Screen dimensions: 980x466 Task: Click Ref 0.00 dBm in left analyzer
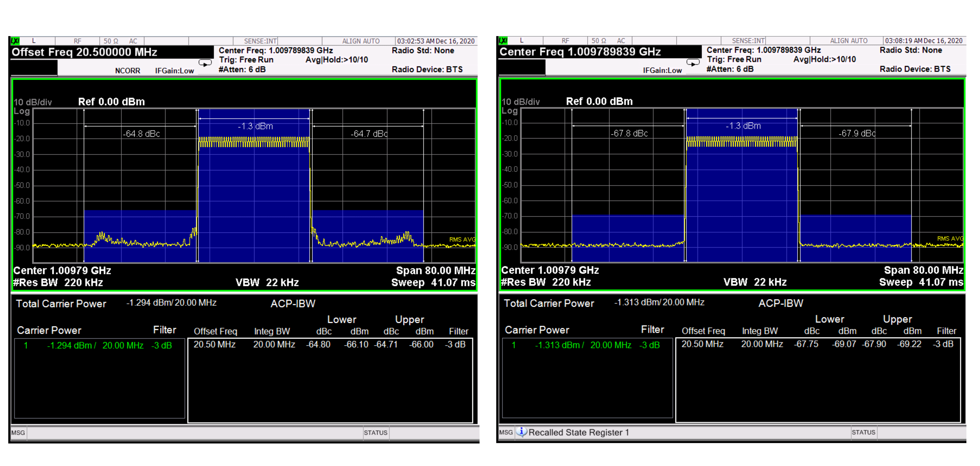(x=112, y=102)
